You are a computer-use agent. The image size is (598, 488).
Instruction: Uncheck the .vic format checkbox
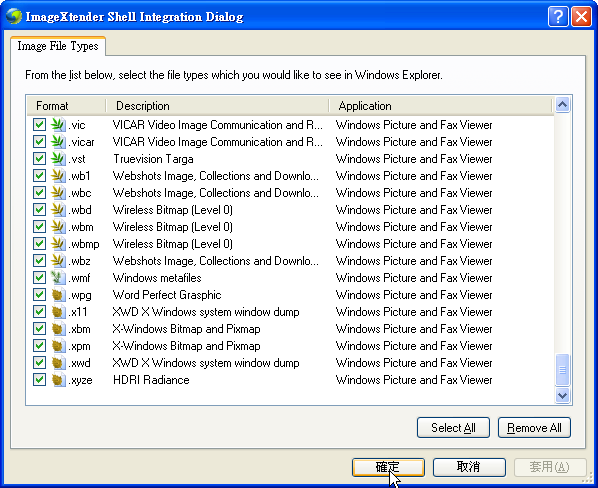39,125
